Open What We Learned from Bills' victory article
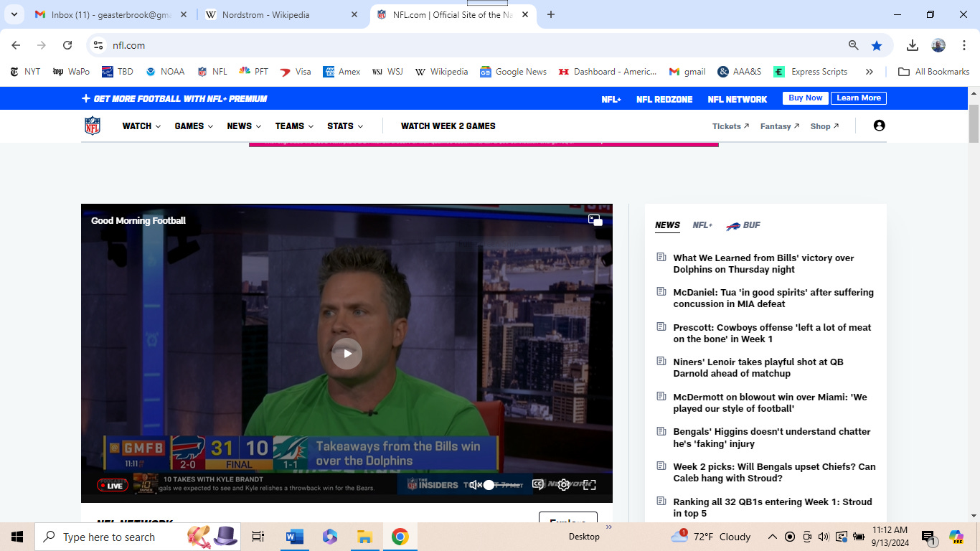Viewport: 980px width, 551px height. pos(763,263)
